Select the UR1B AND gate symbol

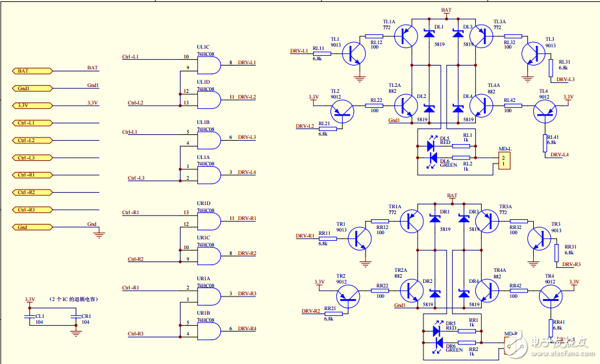(x=207, y=329)
